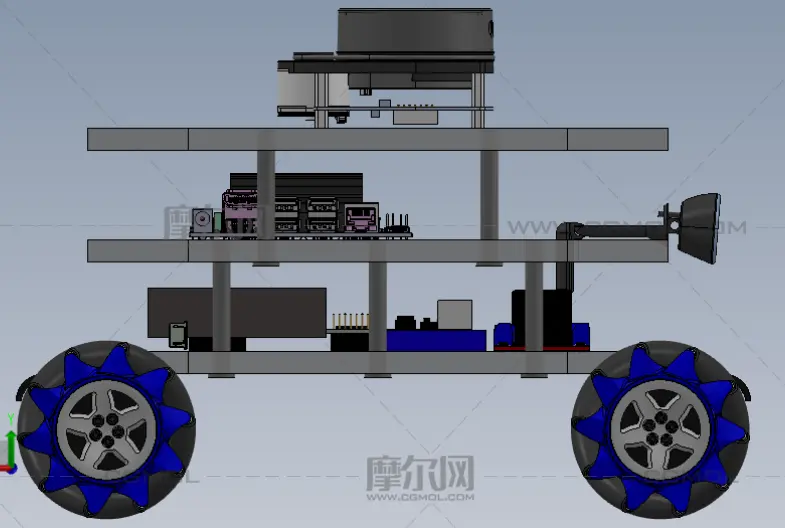Click the pin header beside the battery box
The width and height of the screenshot is (785, 528).
[349, 320]
